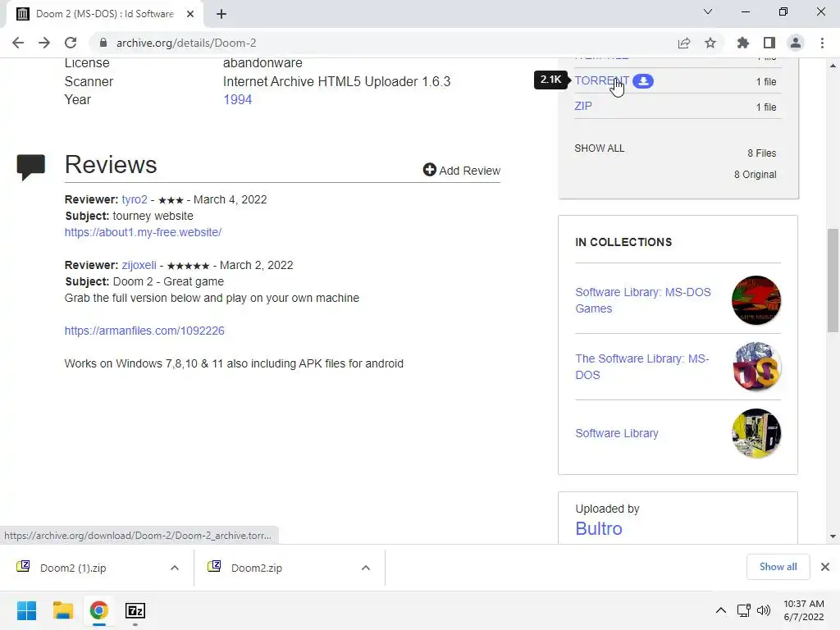840x630 pixels.
Task: Click the page vertical scrollbar thumb
Action: tap(833, 281)
